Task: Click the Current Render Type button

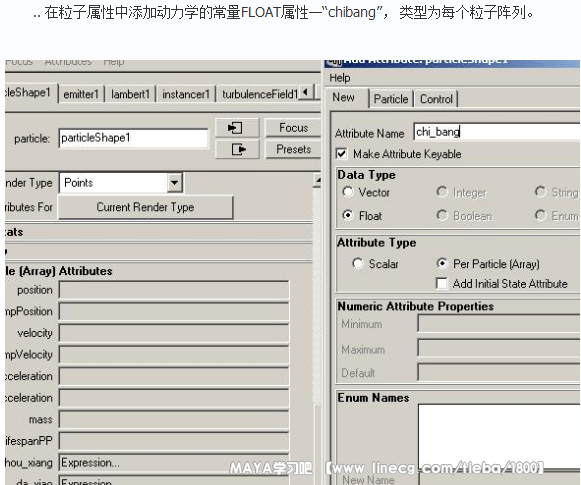Action: 146,207
